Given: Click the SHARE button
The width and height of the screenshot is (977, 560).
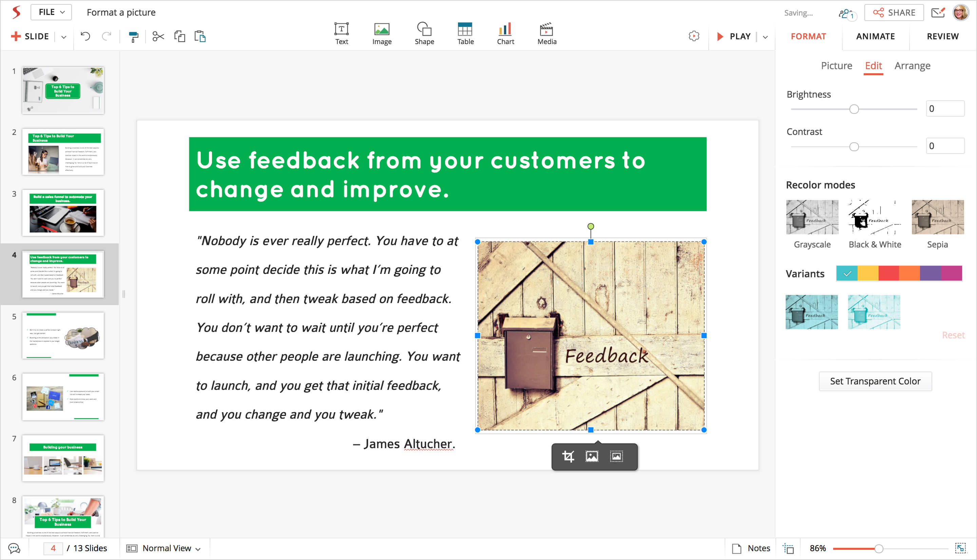Looking at the screenshot, I should click(x=894, y=13).
